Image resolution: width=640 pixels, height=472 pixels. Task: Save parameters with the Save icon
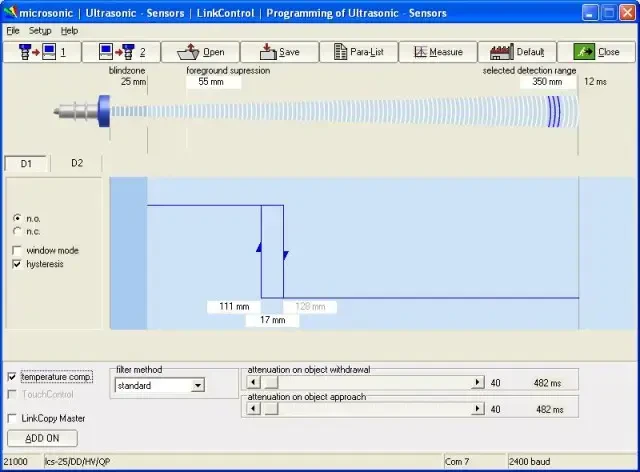pyautogui.click(x=278, y=52)
